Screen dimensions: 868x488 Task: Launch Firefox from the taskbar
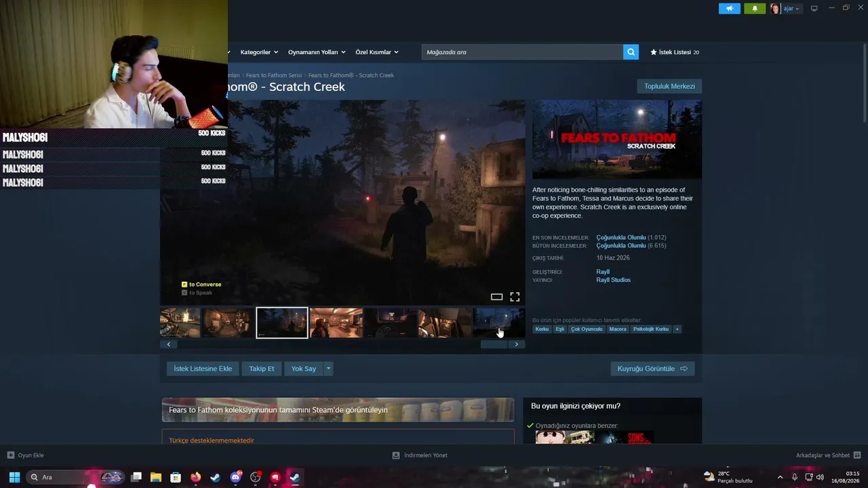point(196,477)
